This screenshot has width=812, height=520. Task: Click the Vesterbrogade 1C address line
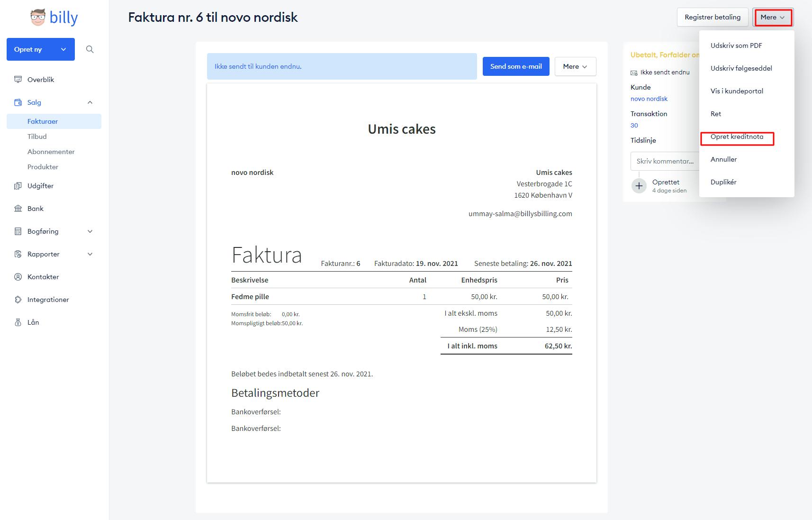click(544, 184)
